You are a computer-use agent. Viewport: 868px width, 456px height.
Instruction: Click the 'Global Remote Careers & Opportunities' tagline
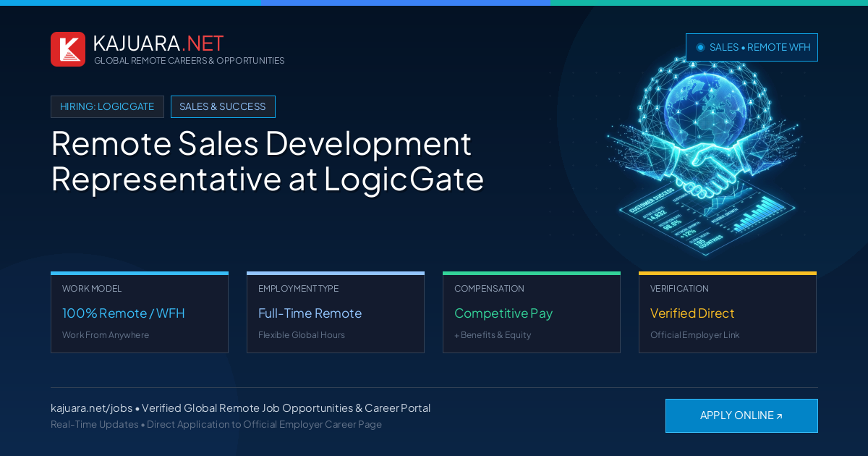click(x=190, y=61)
